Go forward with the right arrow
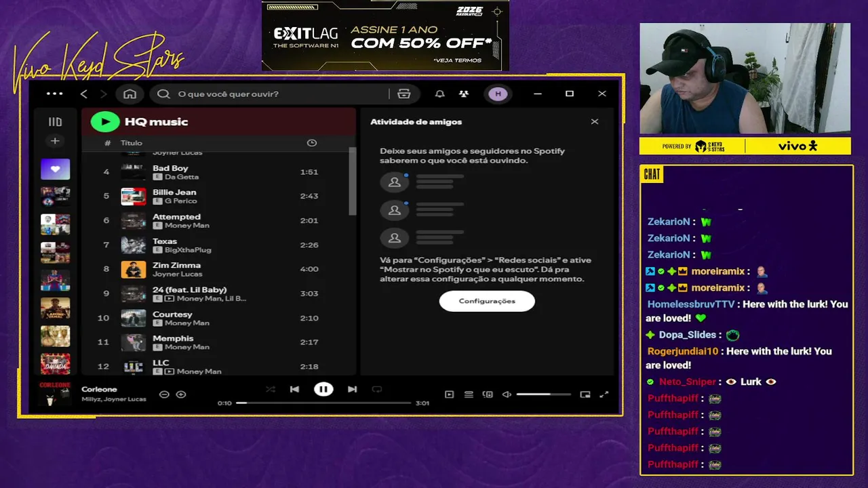Image resolution: width=868 pixels, height=488 pixels. pyautogui.click(x=103, y=94)
